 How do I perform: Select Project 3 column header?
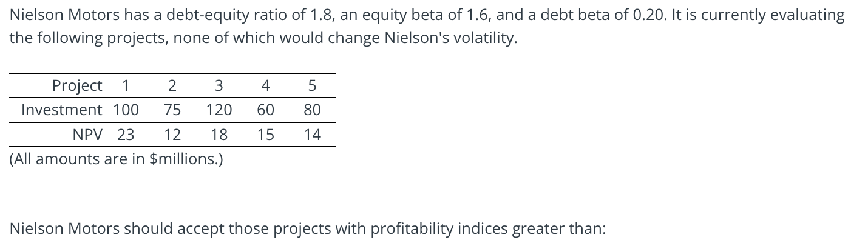pyautogui.click(x=219, y=86)
